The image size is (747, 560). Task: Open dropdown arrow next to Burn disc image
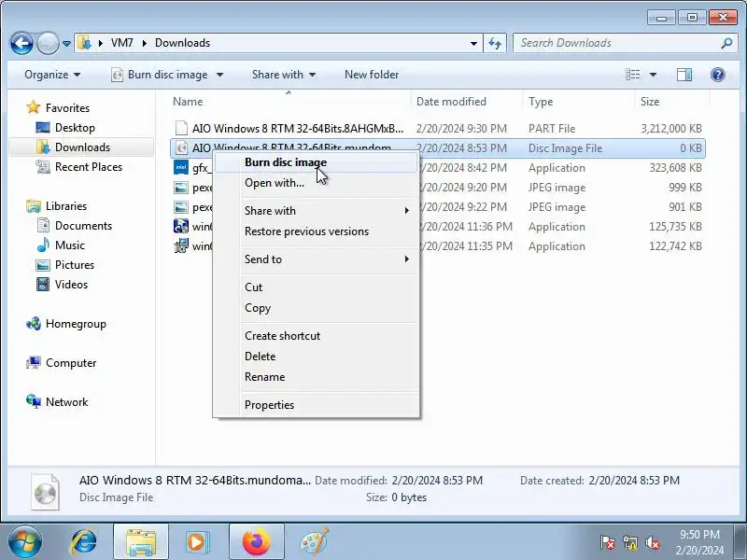pyautogui.click(x=219, y=75)
